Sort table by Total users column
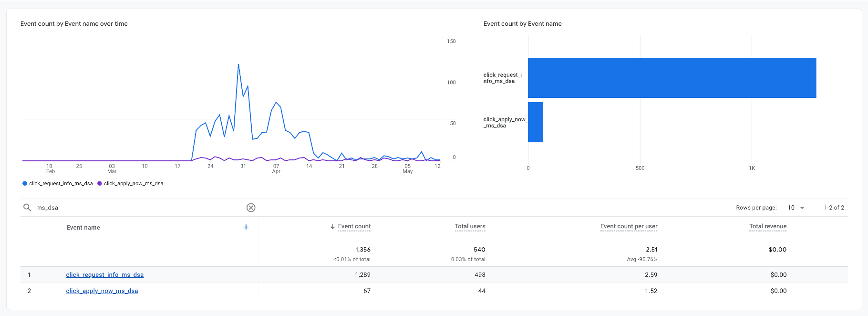The image size is (868, 316). coord(470,227)
